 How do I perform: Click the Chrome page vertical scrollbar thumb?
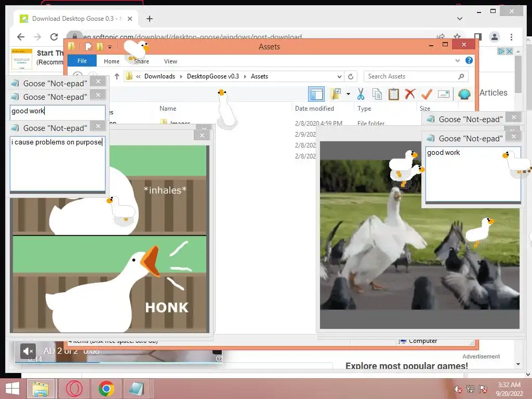point(518,74)
